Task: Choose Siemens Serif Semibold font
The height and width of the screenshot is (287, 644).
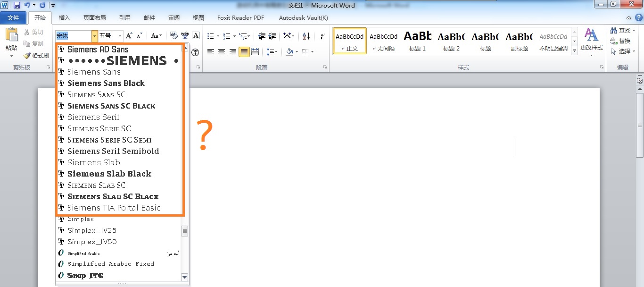Action: click(x=119, y=151)
